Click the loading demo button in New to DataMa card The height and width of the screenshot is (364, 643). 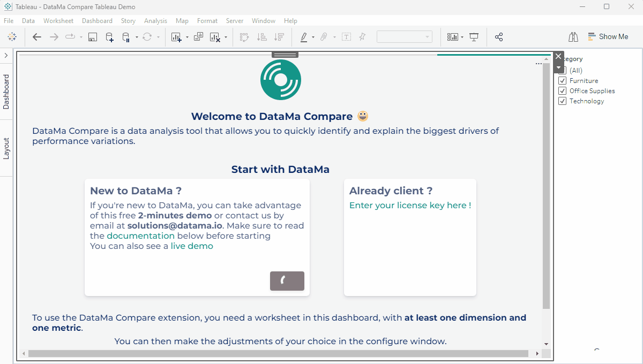pyautogui.click(x=287, y=281)
